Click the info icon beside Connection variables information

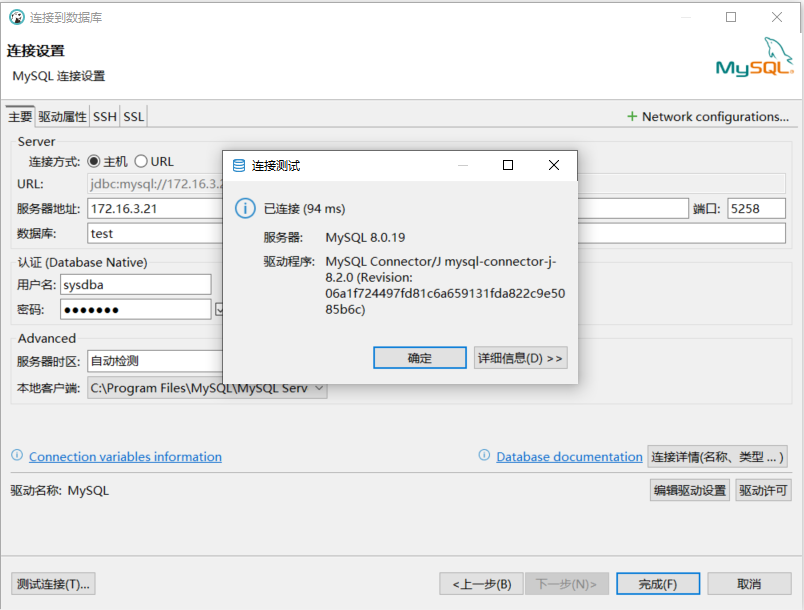16,456
